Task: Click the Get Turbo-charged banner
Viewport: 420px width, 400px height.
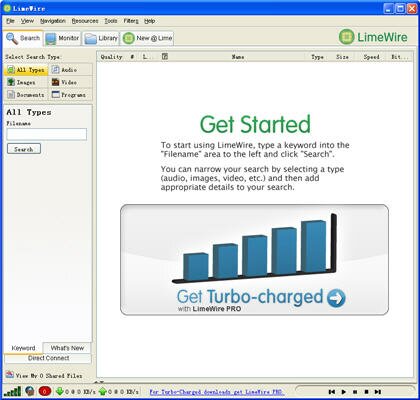Action: pyautogui.click(x=254, y=260)
